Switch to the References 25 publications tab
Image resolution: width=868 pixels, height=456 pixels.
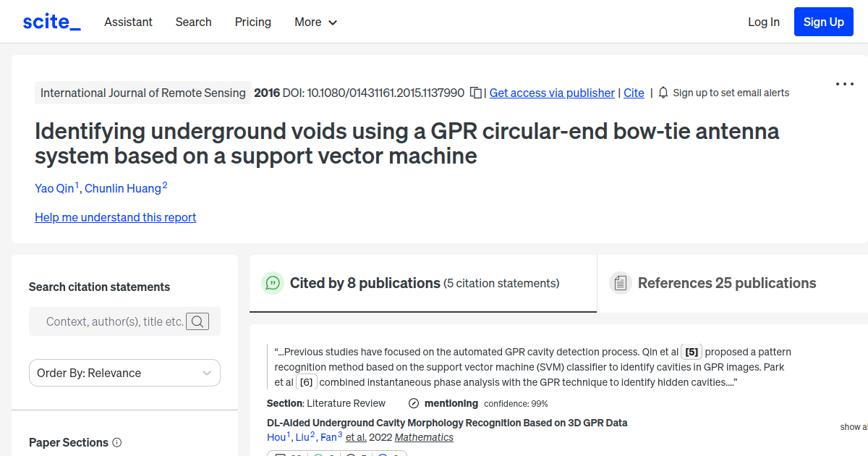click(726, 282)
